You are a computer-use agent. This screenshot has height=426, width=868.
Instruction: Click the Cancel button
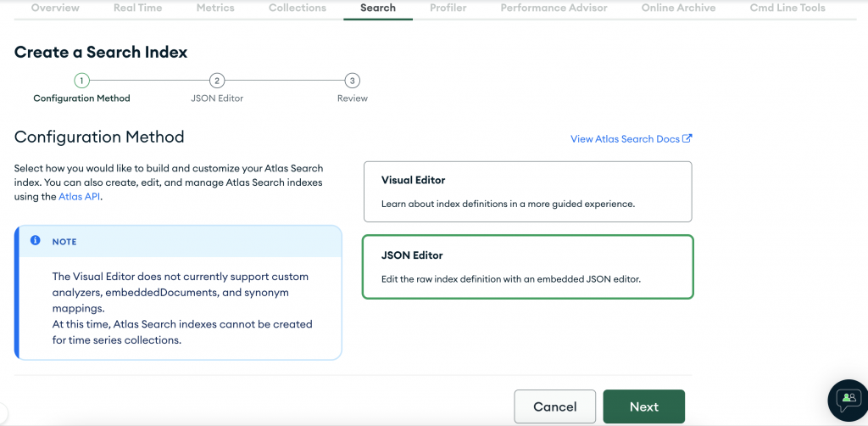554,406
